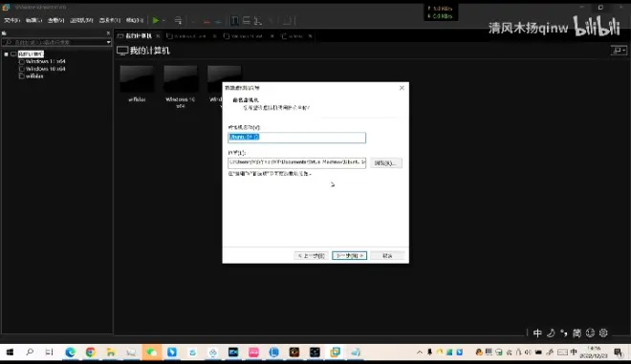Click the taskbar search magnifier icon
The image size is (631, 364).
pyautogui.click(x=30, y=353)
